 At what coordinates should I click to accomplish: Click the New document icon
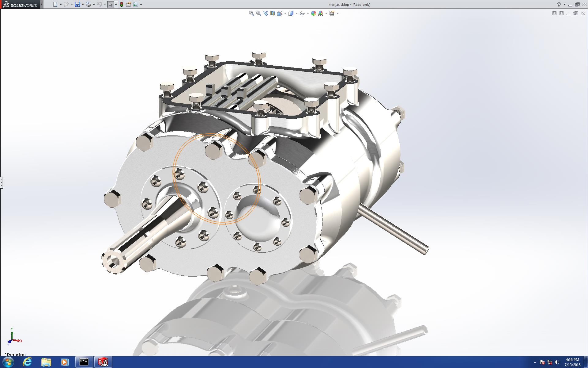[x=55, y=4]
